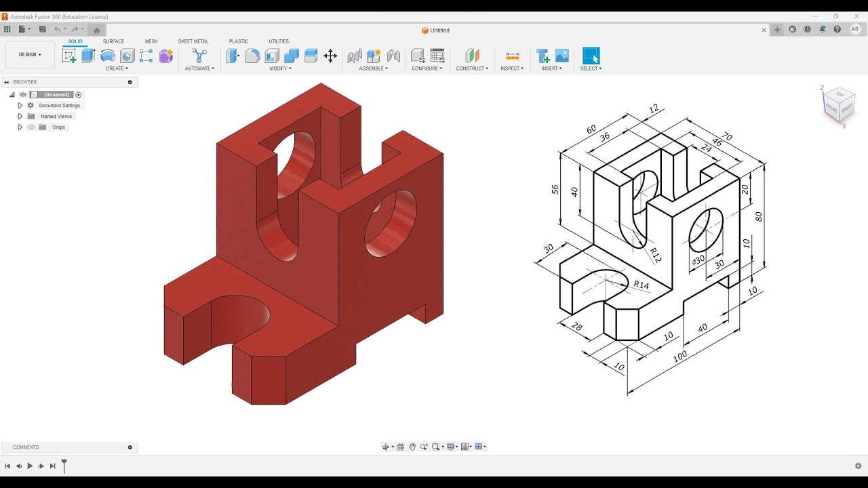Switch to the SOLID tab

coord(75,41)
